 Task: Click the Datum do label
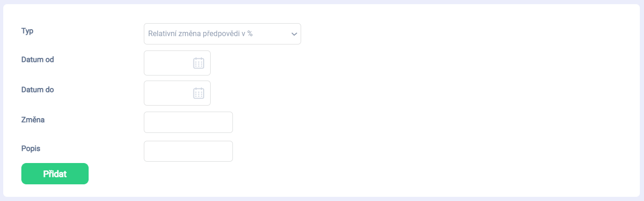point(38,89)
